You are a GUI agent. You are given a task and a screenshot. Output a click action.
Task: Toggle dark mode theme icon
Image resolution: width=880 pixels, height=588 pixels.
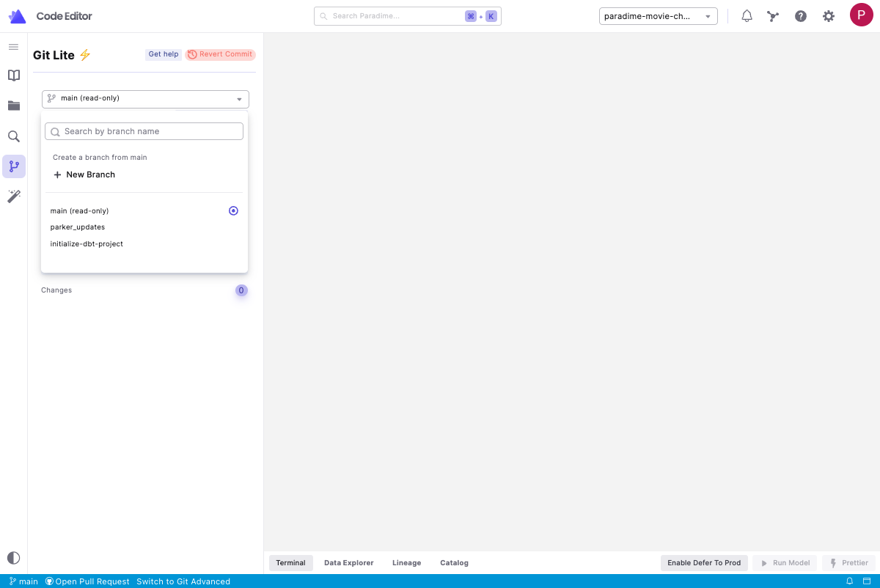pyautogui.click(x=13, y=558)
